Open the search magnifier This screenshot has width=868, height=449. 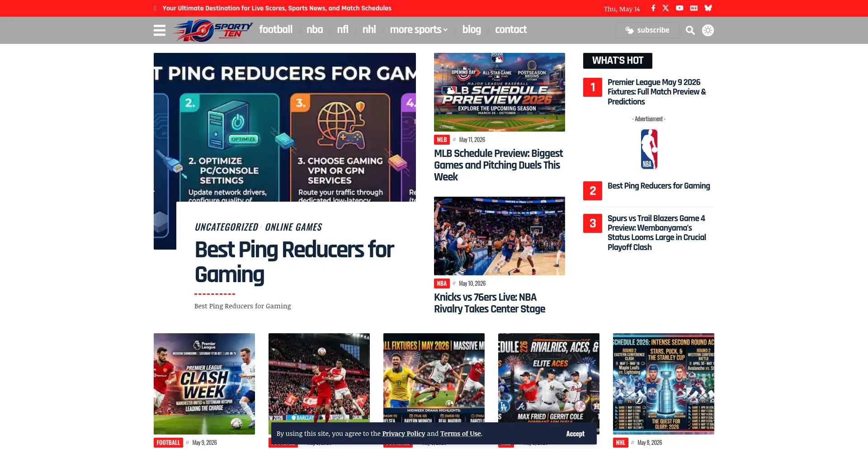click(690, 30)
